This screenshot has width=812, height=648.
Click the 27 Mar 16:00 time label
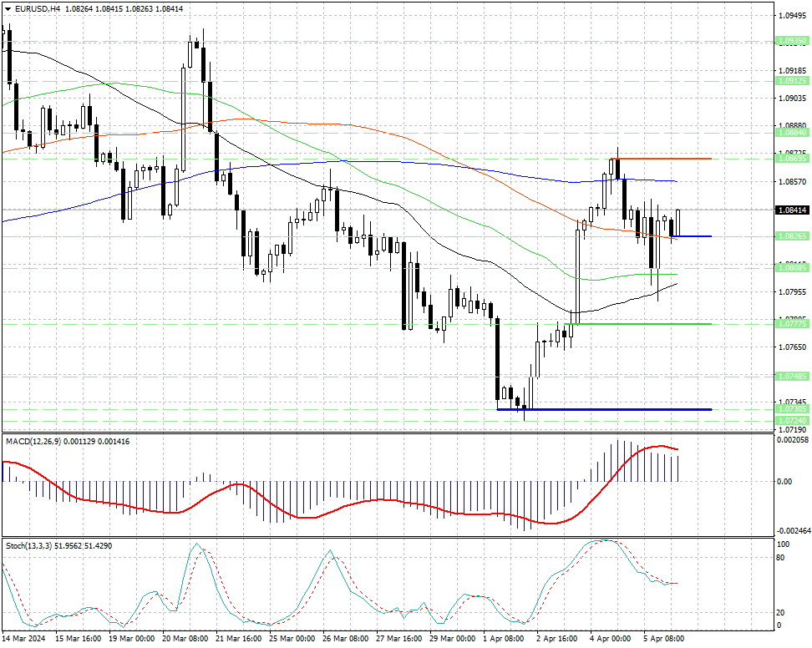point(399,639)
